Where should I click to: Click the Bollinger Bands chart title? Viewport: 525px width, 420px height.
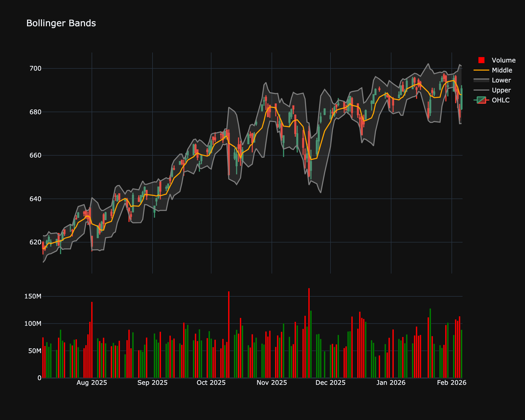pos(61,23)
